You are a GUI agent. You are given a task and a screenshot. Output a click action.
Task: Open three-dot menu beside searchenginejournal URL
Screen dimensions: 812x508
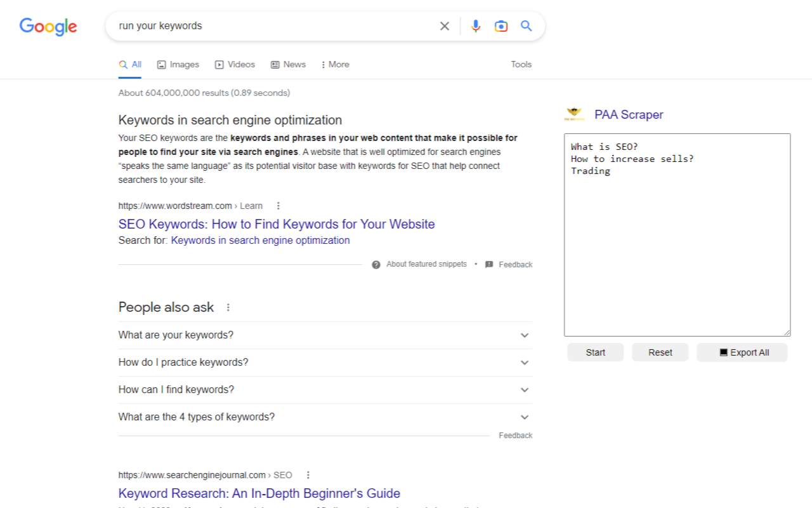coord(308,475)
